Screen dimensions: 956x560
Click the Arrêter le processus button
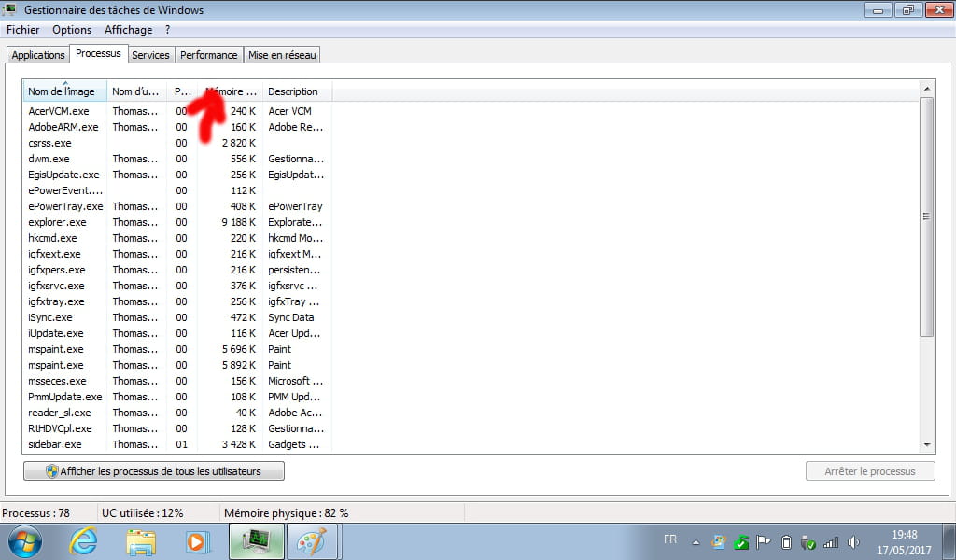(x=870, y=471)
